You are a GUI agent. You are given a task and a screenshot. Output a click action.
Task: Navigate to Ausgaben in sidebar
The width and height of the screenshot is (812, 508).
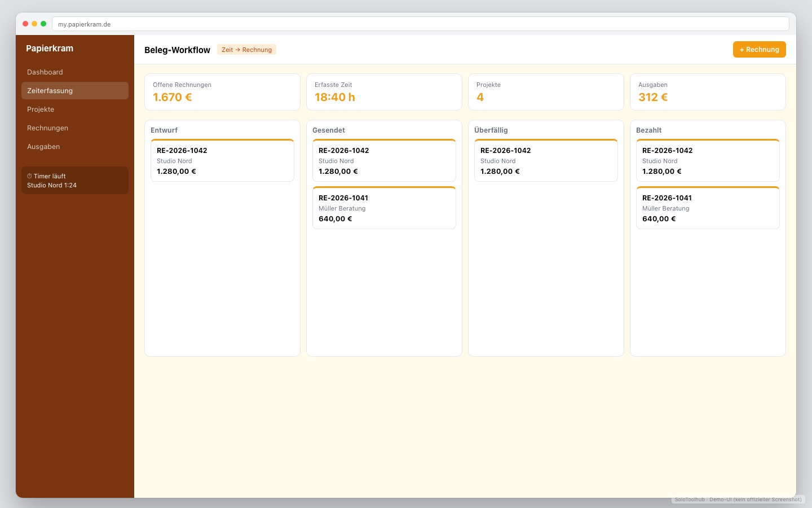[75, 147]
